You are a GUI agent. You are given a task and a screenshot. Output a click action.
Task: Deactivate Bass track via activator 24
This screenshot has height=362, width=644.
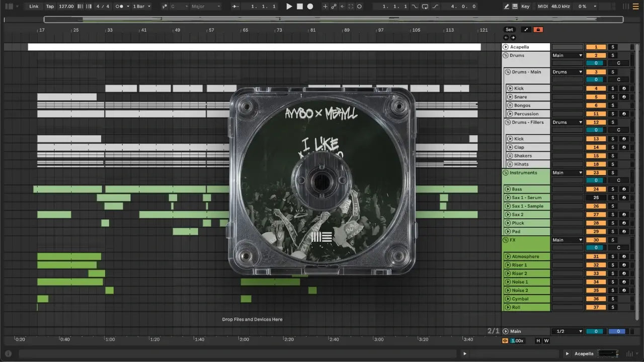pos(596,190)
